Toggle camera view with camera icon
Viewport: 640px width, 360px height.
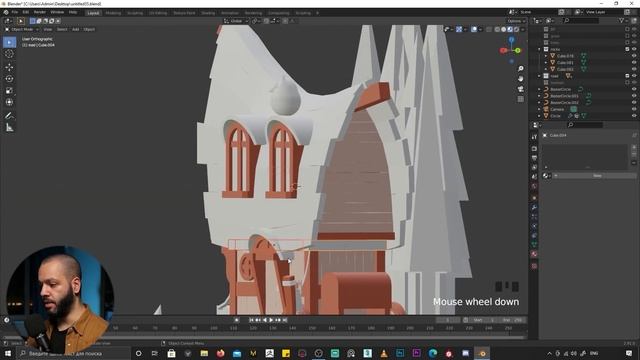click(x=520, y=89)
